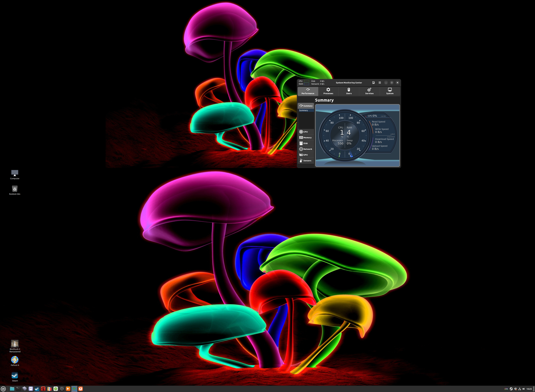Screen dimensions: 535x392
Task: Select the Rubbish Bin desktop icon
Action: [15, 190]
